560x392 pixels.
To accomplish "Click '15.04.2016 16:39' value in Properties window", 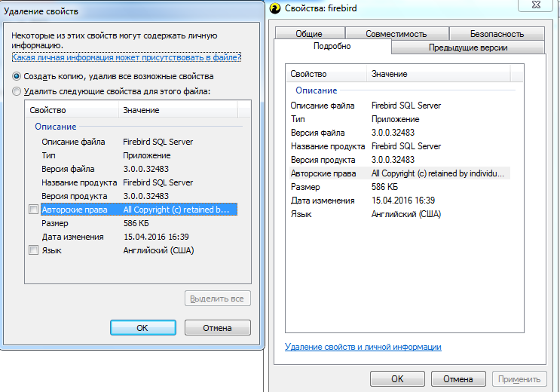I will point(403,201).
